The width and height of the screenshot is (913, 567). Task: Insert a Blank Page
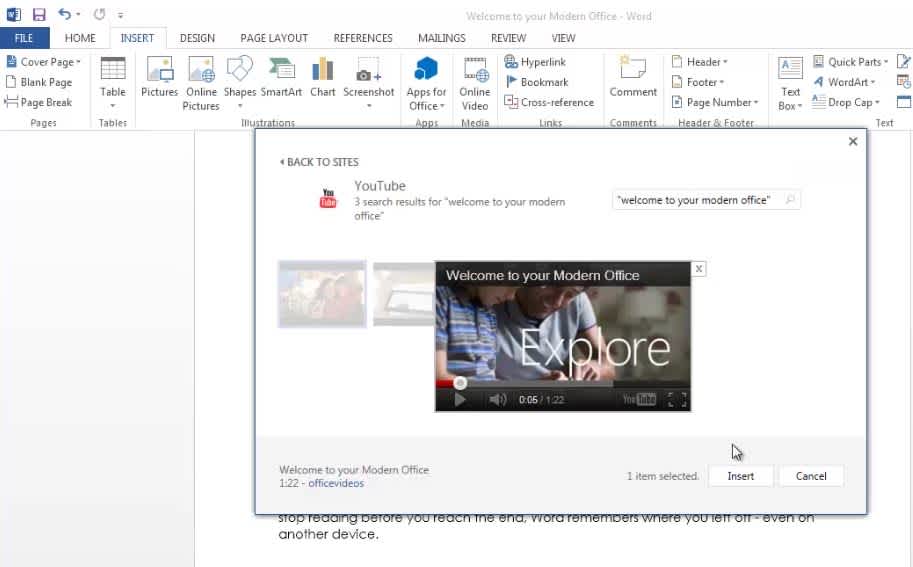point(39,82)
